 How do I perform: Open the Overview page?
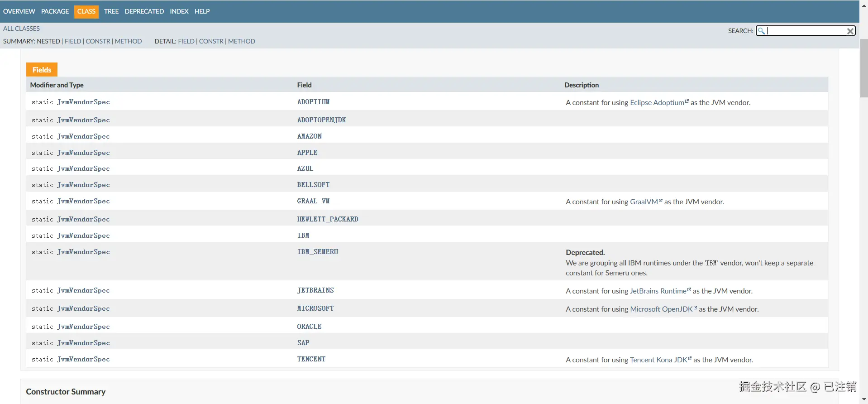19,11
